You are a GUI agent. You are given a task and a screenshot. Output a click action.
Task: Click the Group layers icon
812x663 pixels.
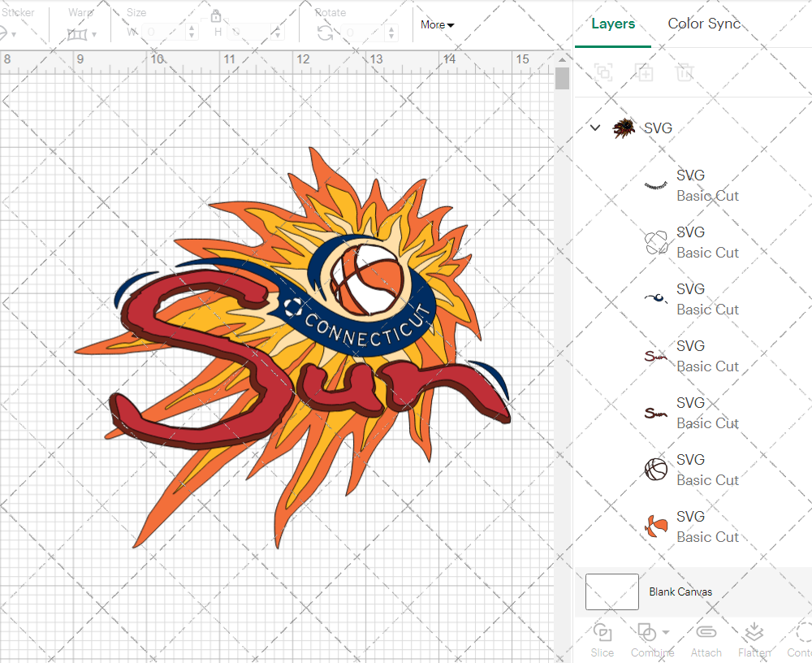[x=603, y=72]
